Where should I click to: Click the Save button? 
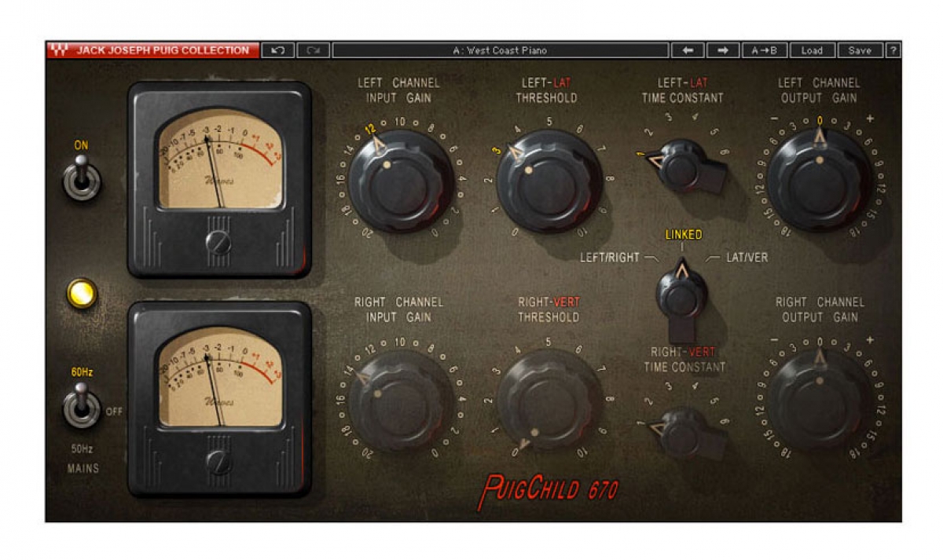click(860, 50)
